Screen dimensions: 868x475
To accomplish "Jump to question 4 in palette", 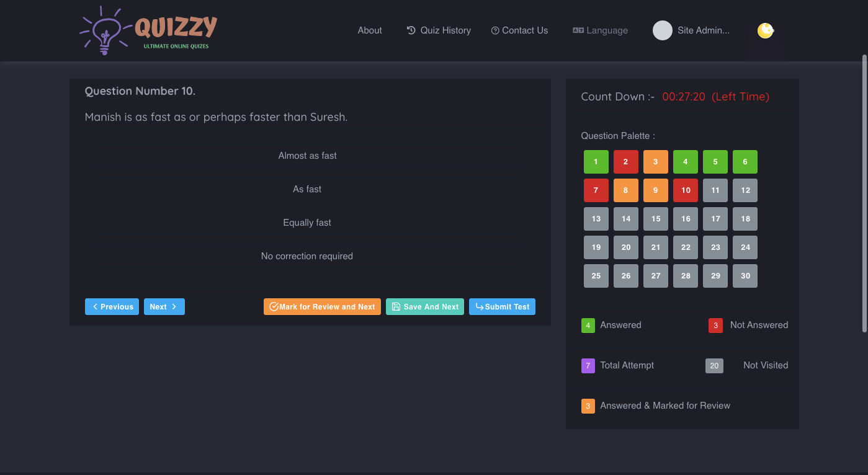I will pyautogui.click(x=686, y=162).
